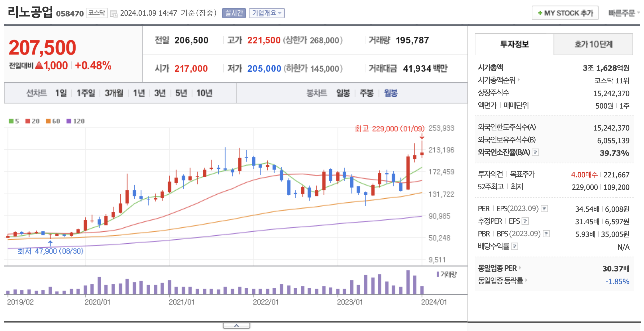Viewport: 644px width, 331px height.
Task: Click the arrow icon next to 시가총액순위
Action: pos(519,80)
